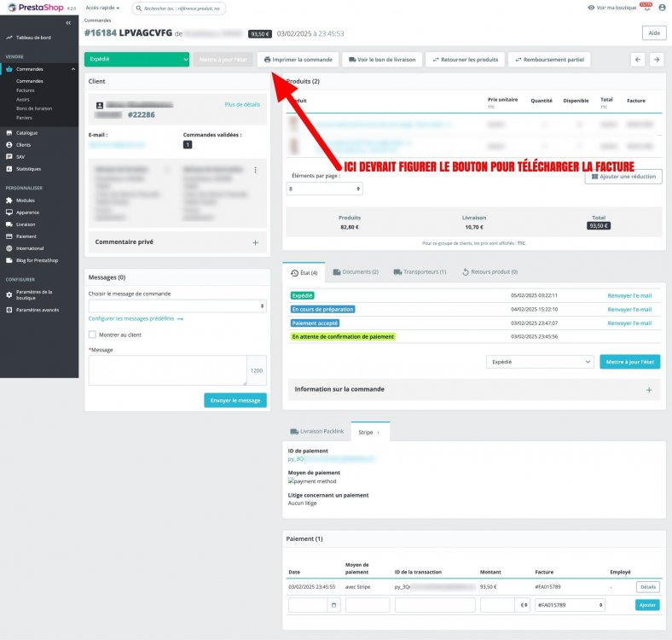
Task: Click Ajouter une réduction button
Action: [x=623, y=177]
